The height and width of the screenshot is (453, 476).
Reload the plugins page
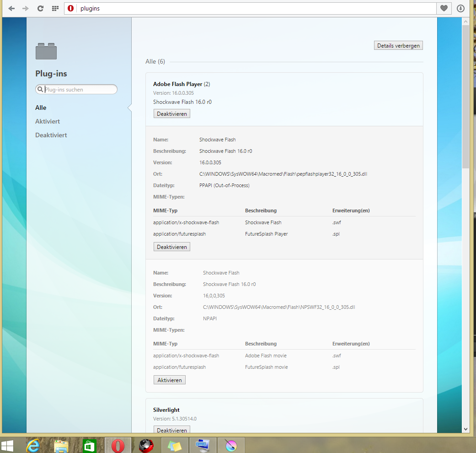point(40,9)
